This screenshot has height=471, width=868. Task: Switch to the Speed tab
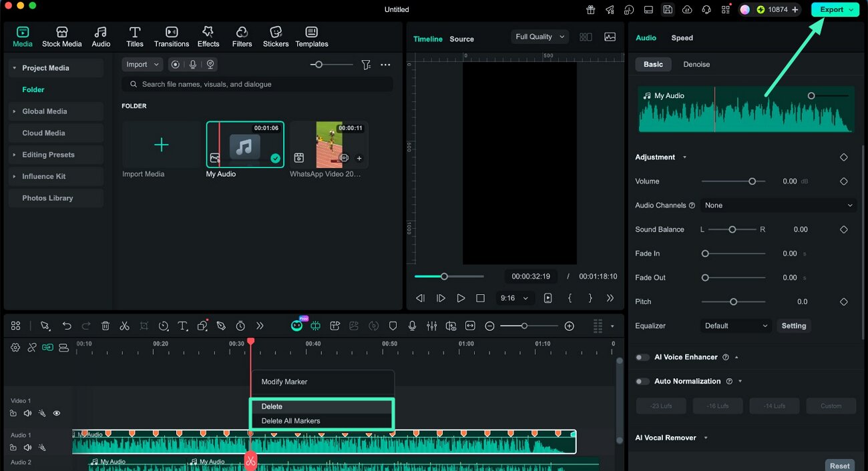point(682,38)
